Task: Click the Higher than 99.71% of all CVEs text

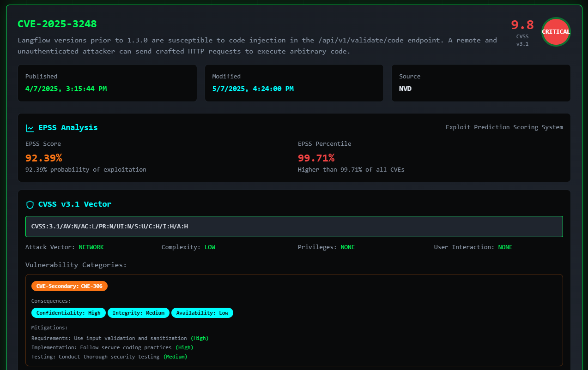Action: pos(351,170)
